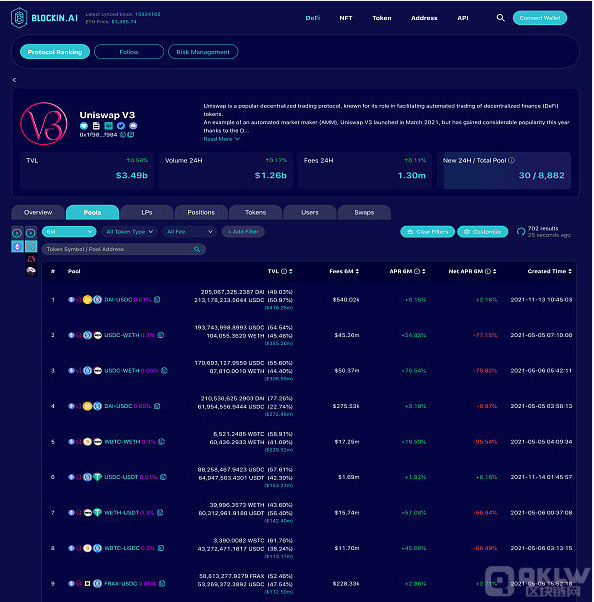This screenshot has width=594, height=602.
Task: Copy DAI-USDC 0.01% pool address
Action: click(157, 299)
